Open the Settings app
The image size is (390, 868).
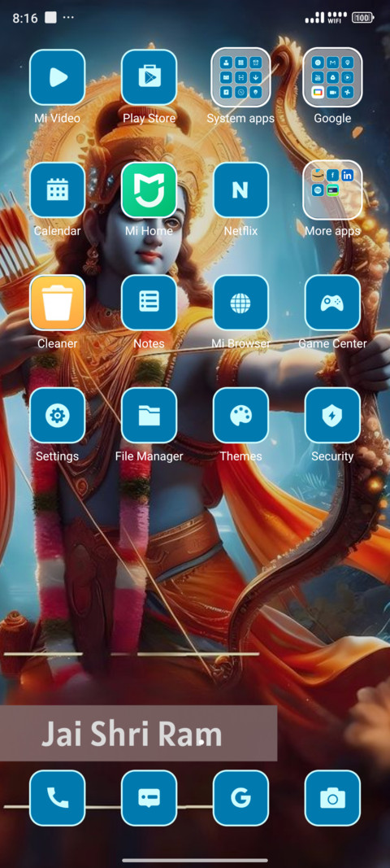pos(57,415)
